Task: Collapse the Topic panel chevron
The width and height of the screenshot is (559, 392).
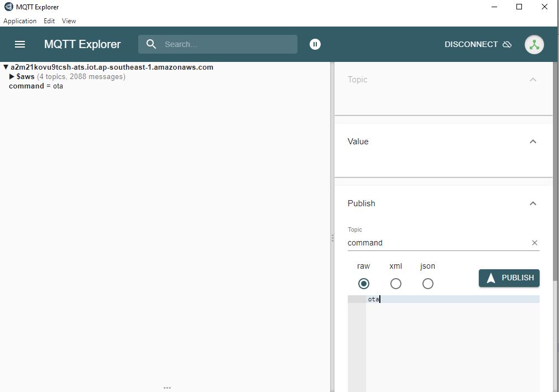Action: coord(533,80)
